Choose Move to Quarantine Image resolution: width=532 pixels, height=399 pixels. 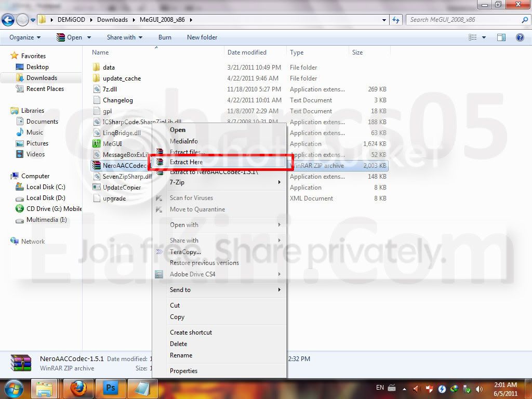(219, 209)
